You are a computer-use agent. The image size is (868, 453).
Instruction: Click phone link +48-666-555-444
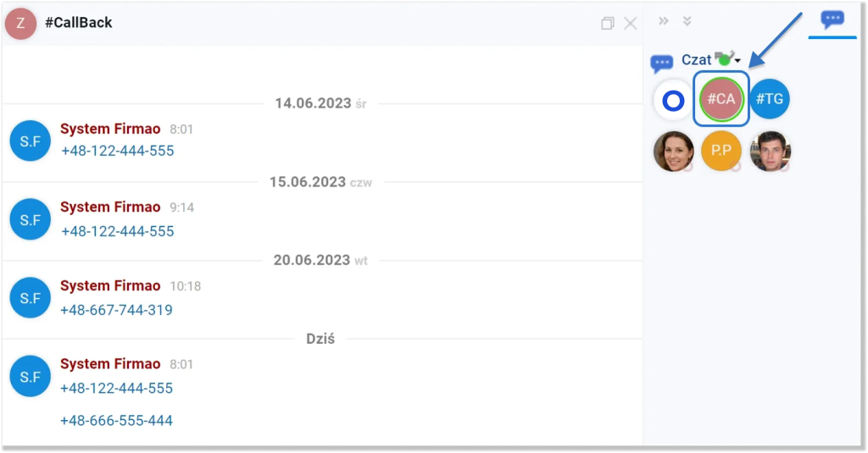click(116, 420)
